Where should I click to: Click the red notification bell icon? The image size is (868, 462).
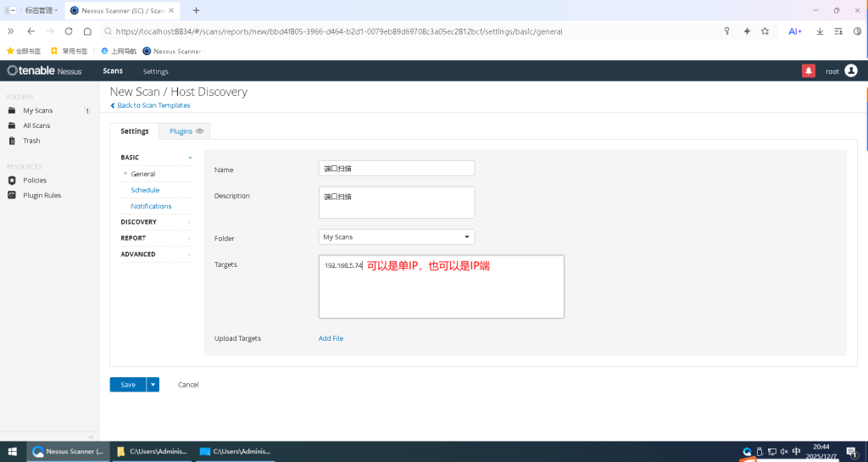pyautogui.click(x=808, y=71)
